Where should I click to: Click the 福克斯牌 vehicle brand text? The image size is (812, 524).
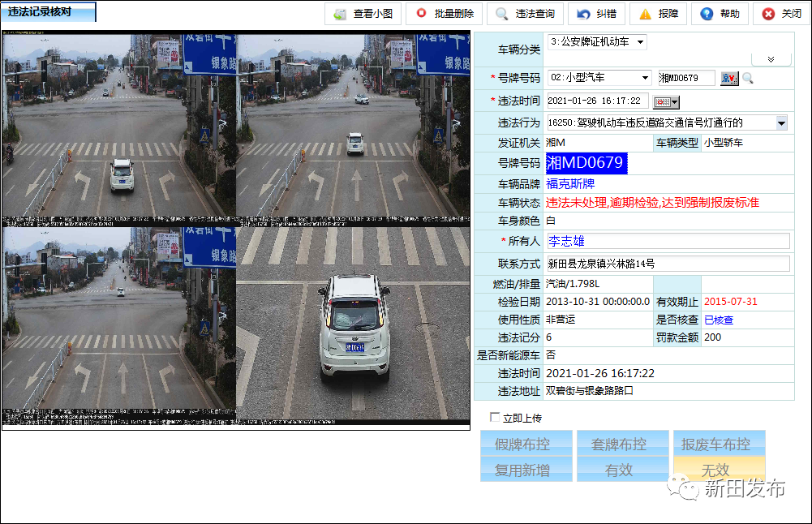pos(570,184)
